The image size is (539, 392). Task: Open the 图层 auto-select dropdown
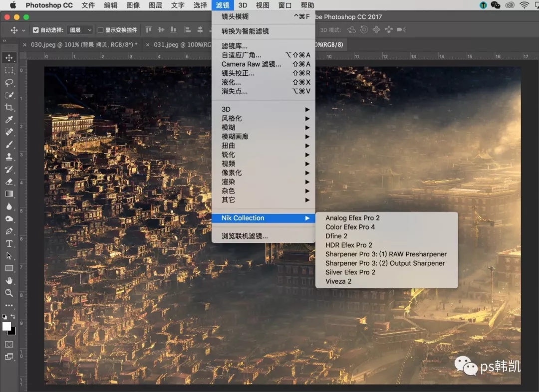coord(80,30)
